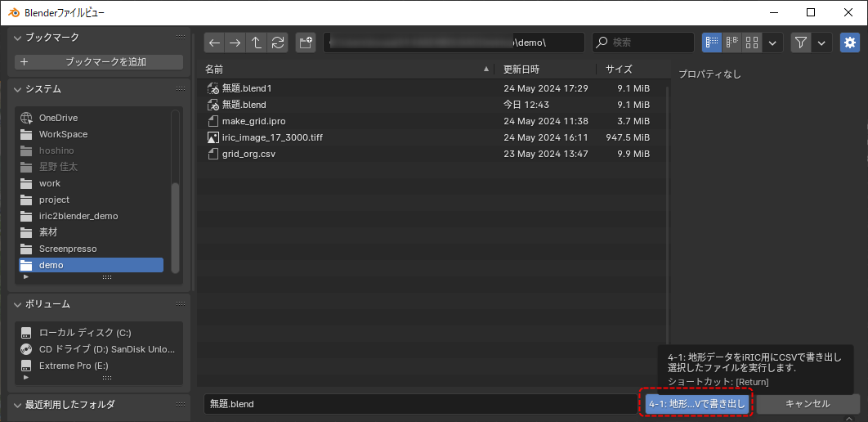This screenshot has height=422, width=868.
Task: Open OneDrive in system list
Action: click(92, 118)
